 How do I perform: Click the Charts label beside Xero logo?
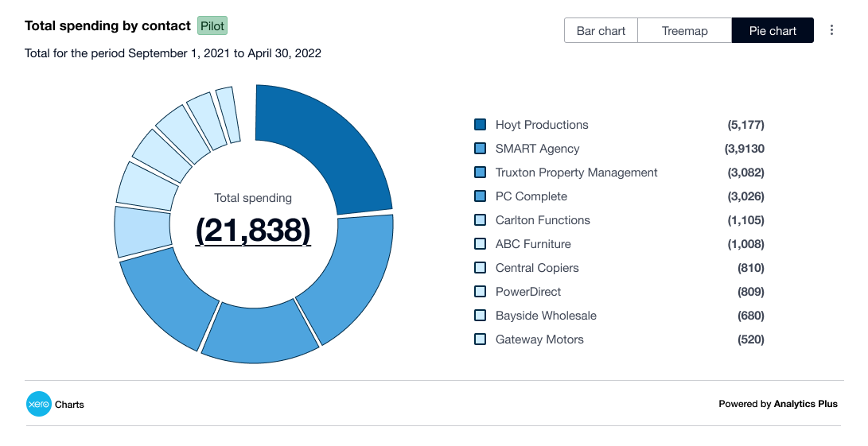coord(69,405)
